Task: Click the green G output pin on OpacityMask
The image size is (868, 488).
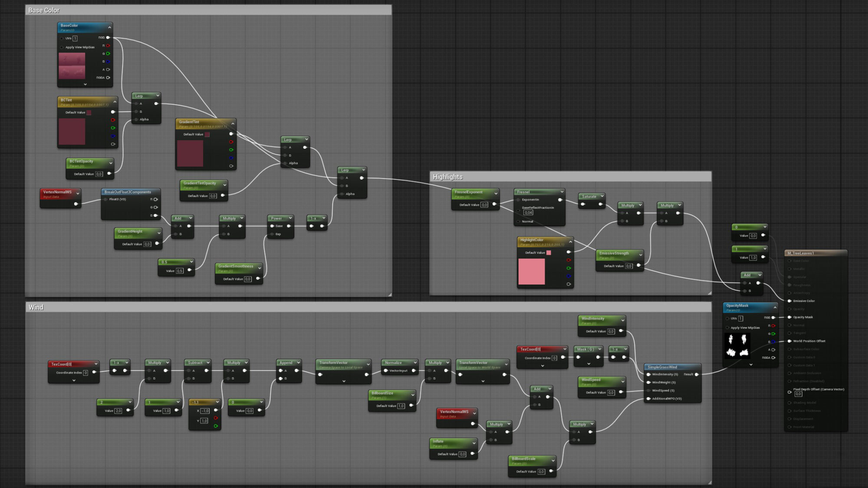Action: [773, 333]
